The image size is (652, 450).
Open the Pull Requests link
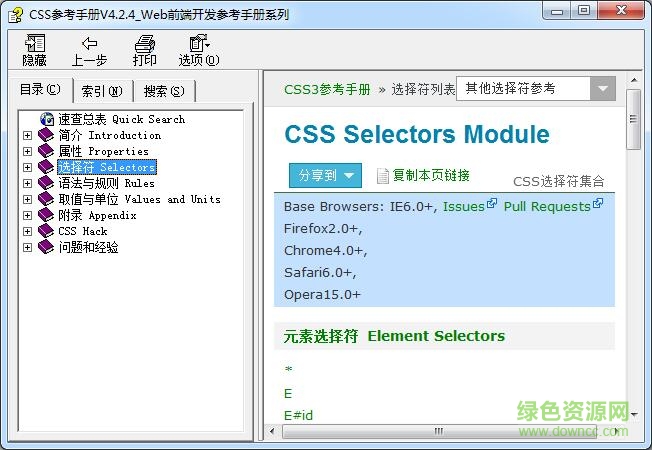coord(547,206)
